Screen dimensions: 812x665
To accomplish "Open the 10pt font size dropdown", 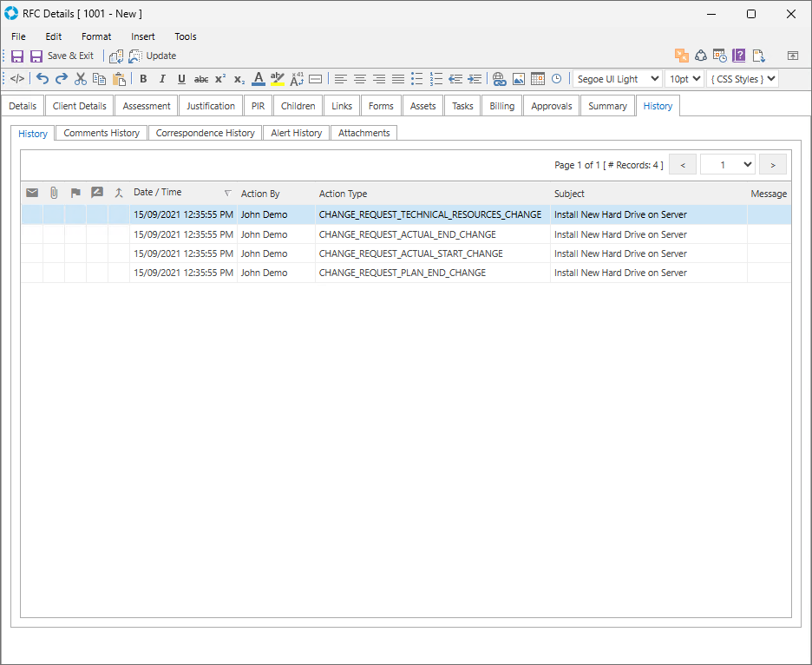I will pos(684,79).
